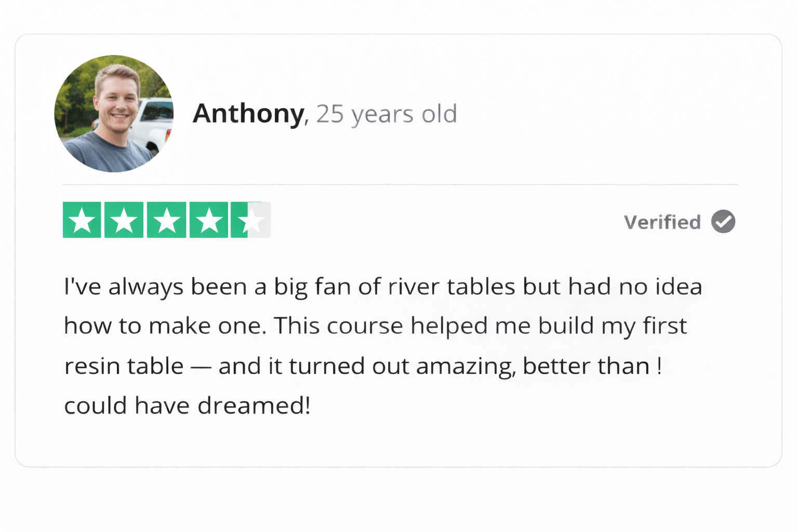Click the "25 years old" text
This screenshot has height=532, width=798.
(387, 114)
